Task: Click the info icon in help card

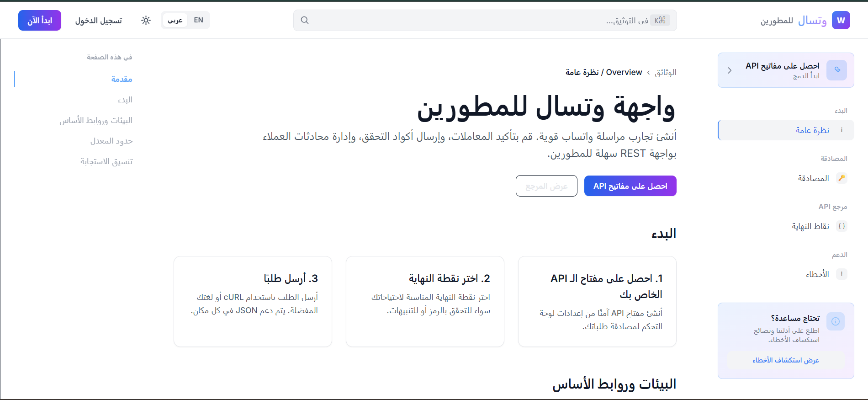Action: pos(835,321)
